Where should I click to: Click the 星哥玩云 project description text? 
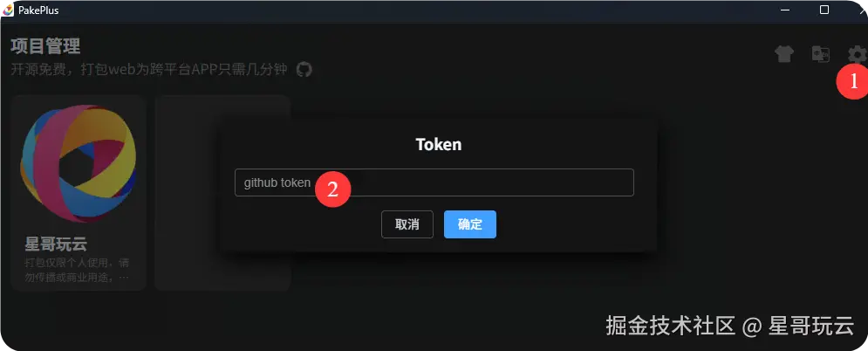pos(77,270)
